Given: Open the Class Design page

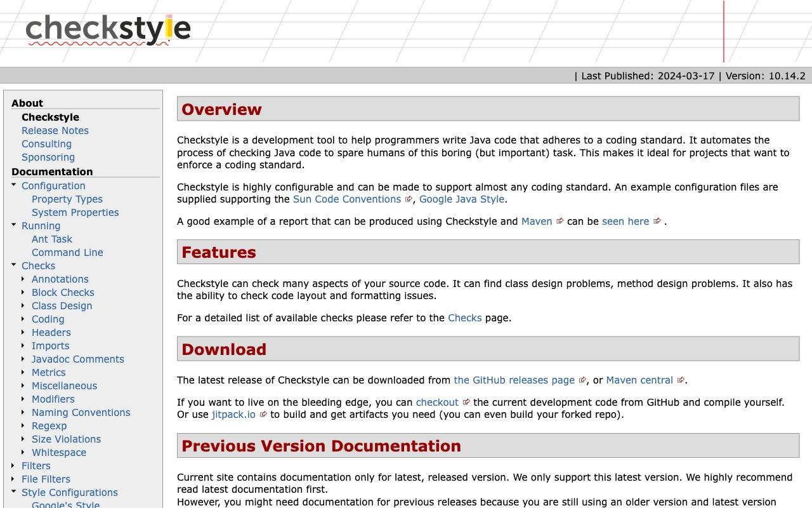Looking at the screenshot, I should pyautogui.click(x=62, y=306).
